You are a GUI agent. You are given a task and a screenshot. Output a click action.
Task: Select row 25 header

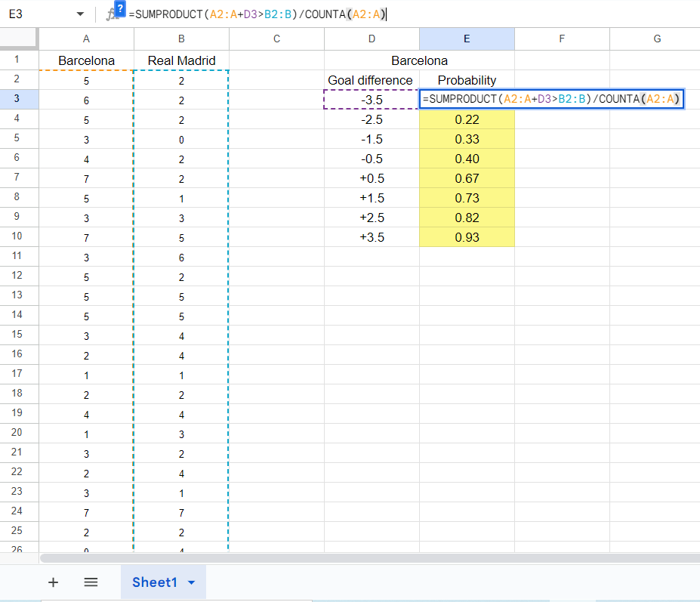[x=19, y=532]
